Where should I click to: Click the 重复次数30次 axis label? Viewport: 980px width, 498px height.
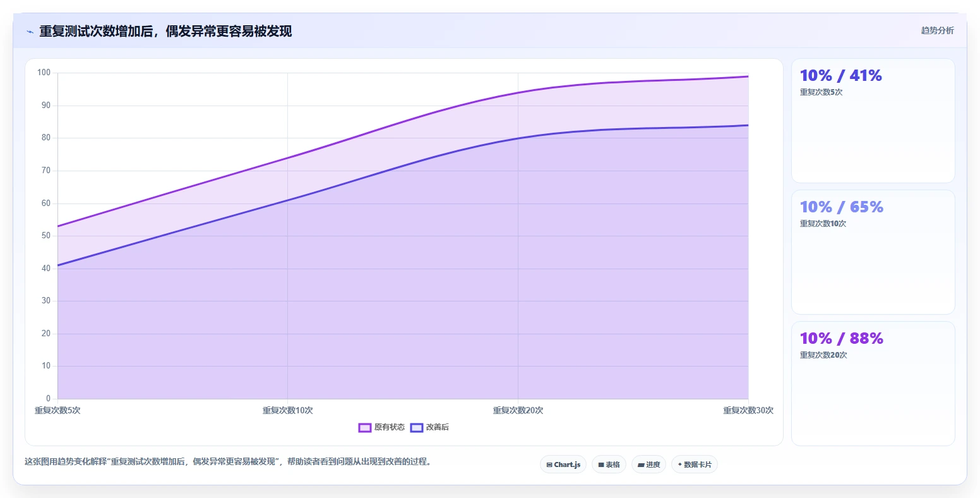tap(748, 411)
